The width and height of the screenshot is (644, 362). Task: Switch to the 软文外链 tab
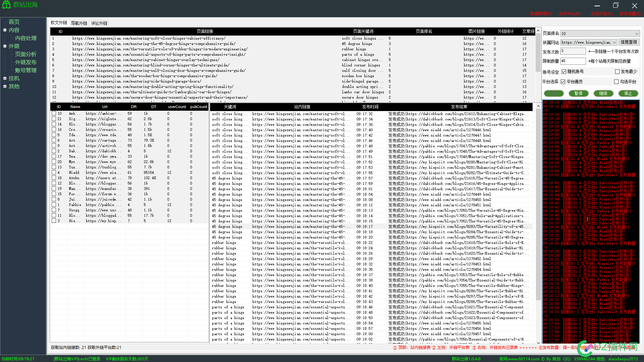click(59, 23)
